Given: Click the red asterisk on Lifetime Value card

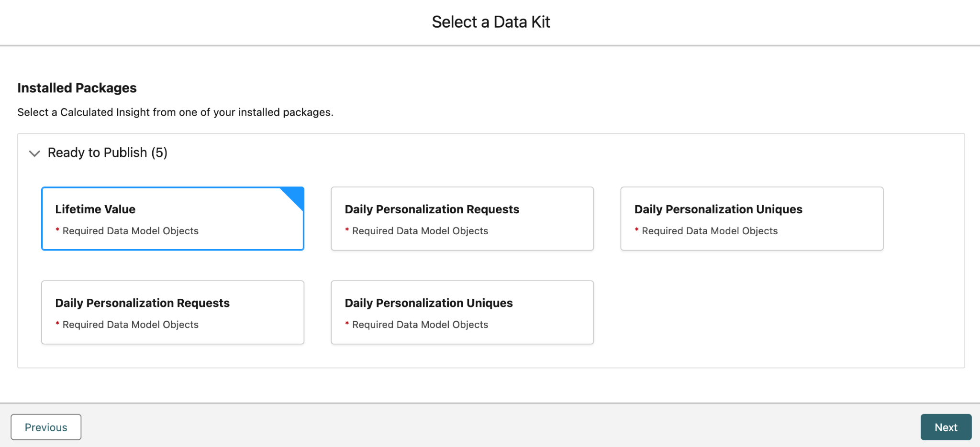Looking at the screenshot, I should (x=57, y=230).
